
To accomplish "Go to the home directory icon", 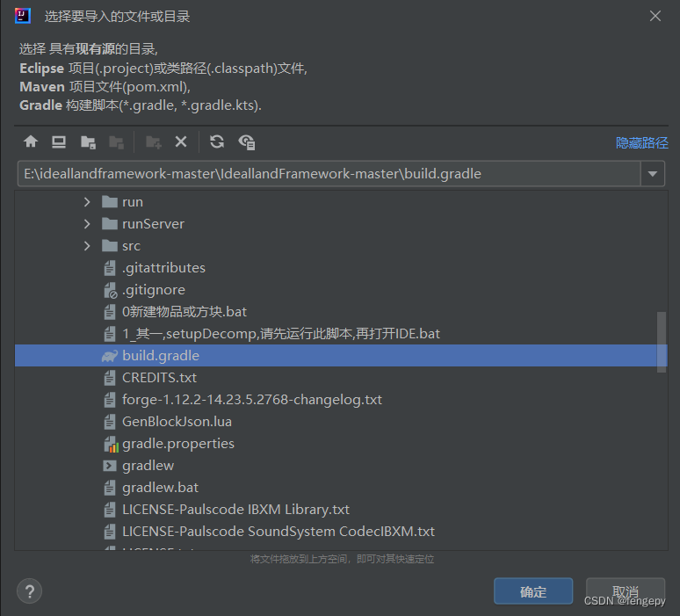I will pyautogui.click(x=31, y=141).
